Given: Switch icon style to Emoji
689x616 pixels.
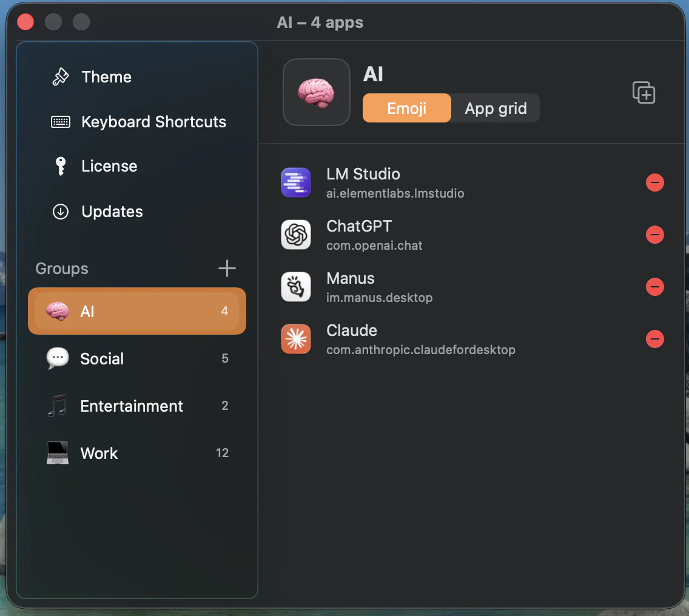Looking at the screenshot, I should pyautogui.click(x=406, y=108).
